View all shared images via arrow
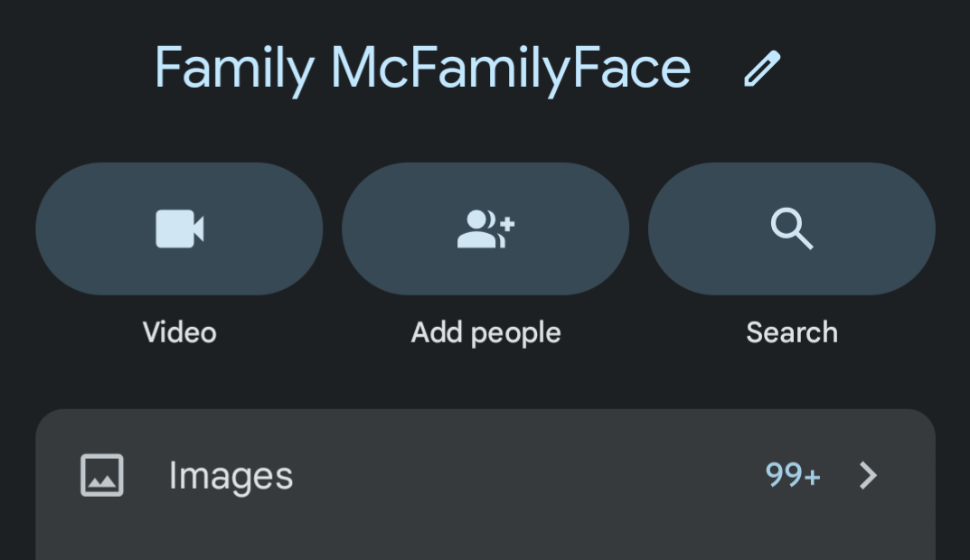The image size is (970, 560). pos(868,475)
